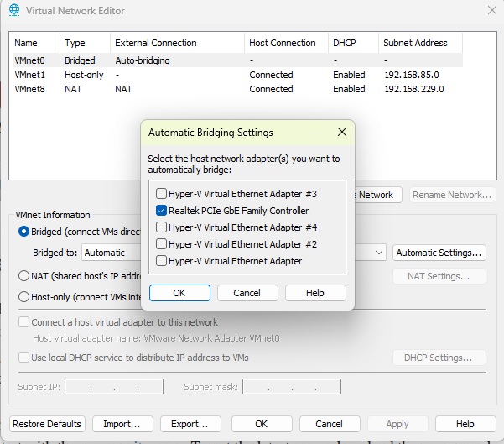This screenshot has width=504, height=444.
Task: Tick Hyper-V Virtual Ethernet Adapter #4 checkbox
Action: (162, 227)
